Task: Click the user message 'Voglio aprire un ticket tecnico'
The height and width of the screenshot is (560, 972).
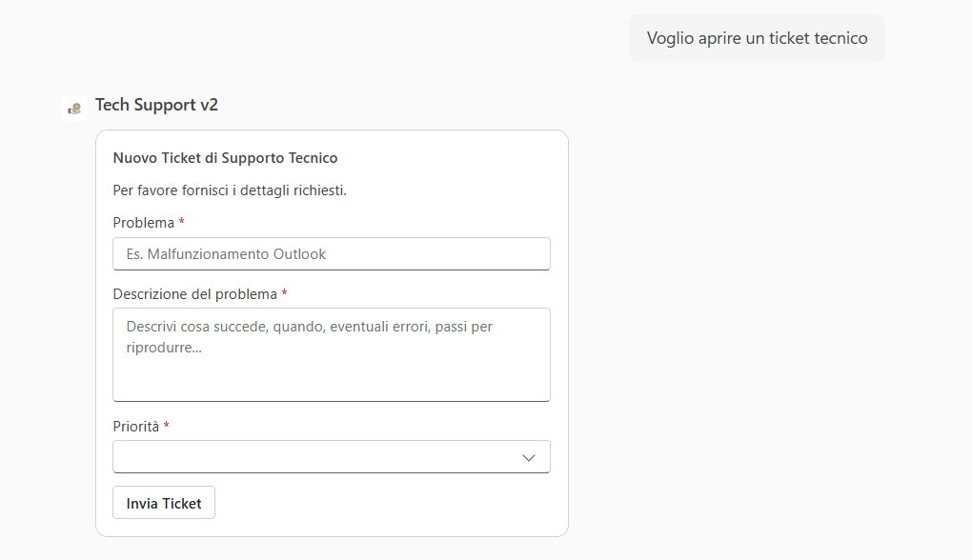Action: (757, 38)
